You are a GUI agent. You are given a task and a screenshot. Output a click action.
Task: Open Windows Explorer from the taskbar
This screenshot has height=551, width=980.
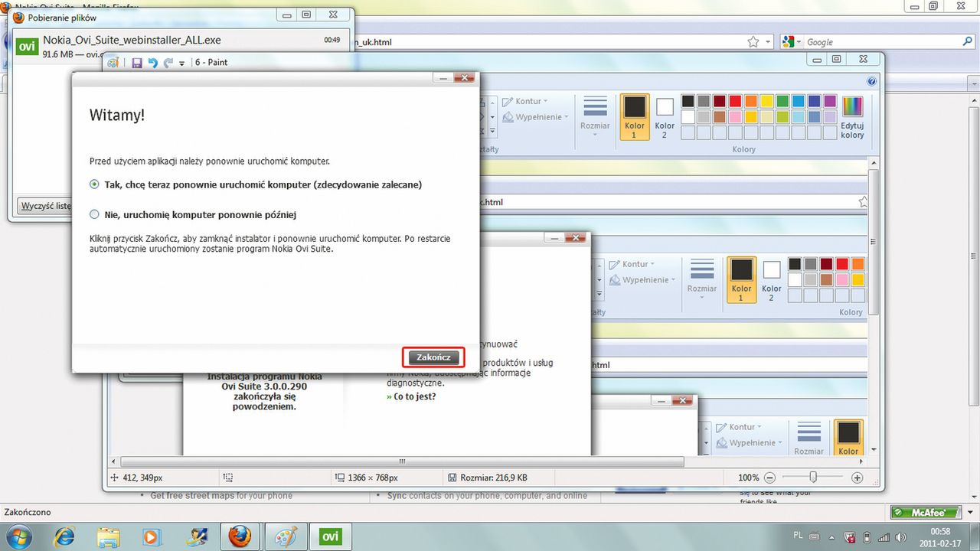[109, 536]
